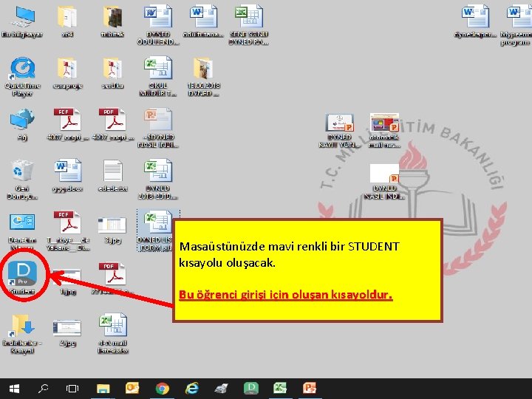Open dynedrapor... Word document
The image size is (532, 399).
click(475, 16)
